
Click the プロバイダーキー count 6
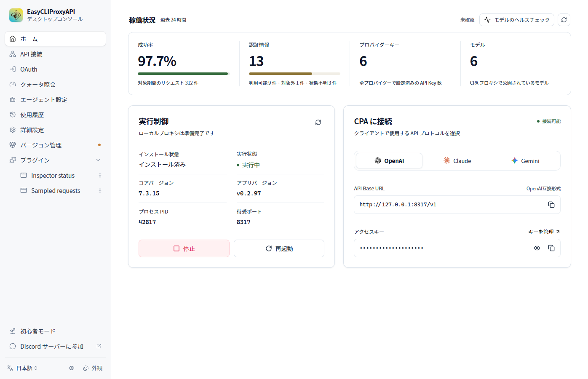[x=363, y=61]
